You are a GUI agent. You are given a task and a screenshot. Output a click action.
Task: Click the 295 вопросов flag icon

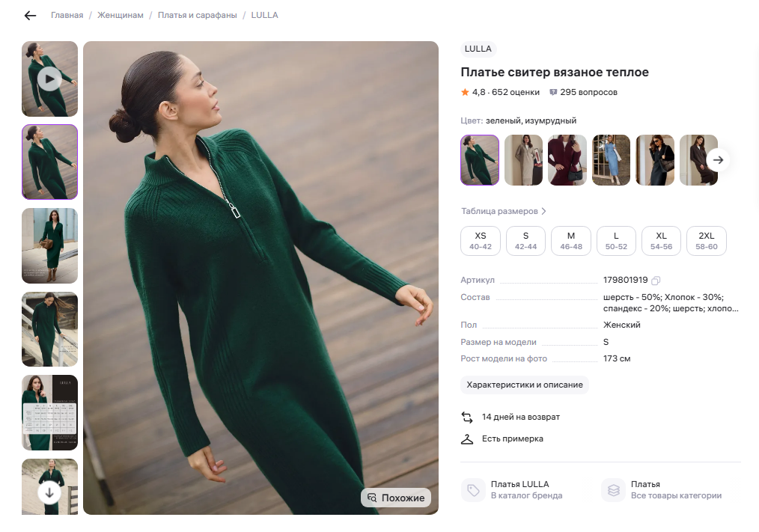coord(553,92)
